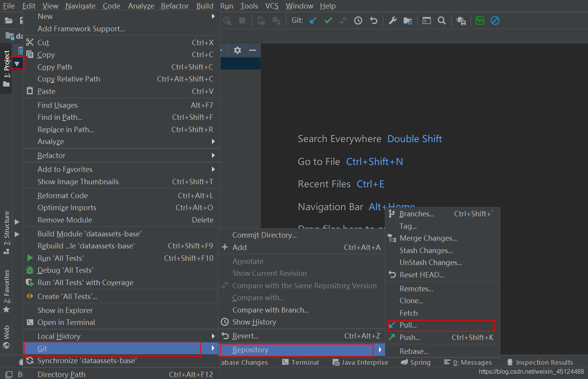Select Reformat Code menu item
The height and width of the screenshot is (379, 588).
click(121, 195)
